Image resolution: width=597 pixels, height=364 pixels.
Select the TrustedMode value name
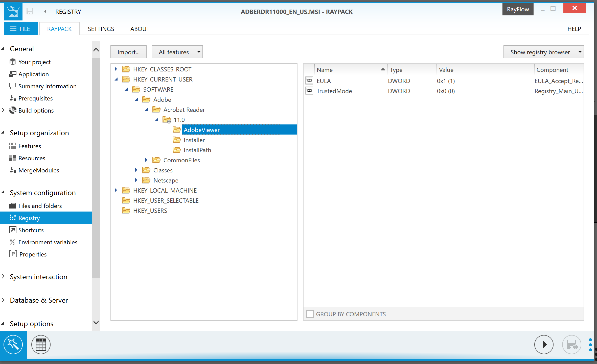(334, 91)
